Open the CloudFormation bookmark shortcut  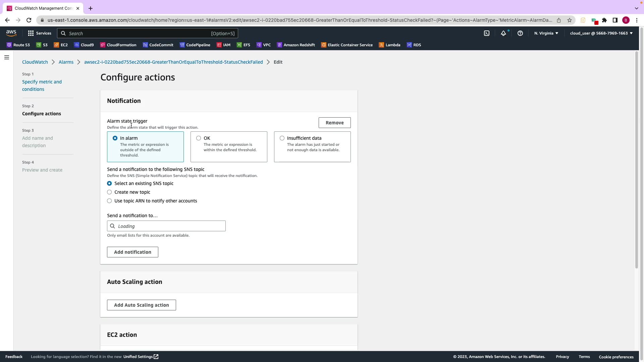[x=118, y=45]
